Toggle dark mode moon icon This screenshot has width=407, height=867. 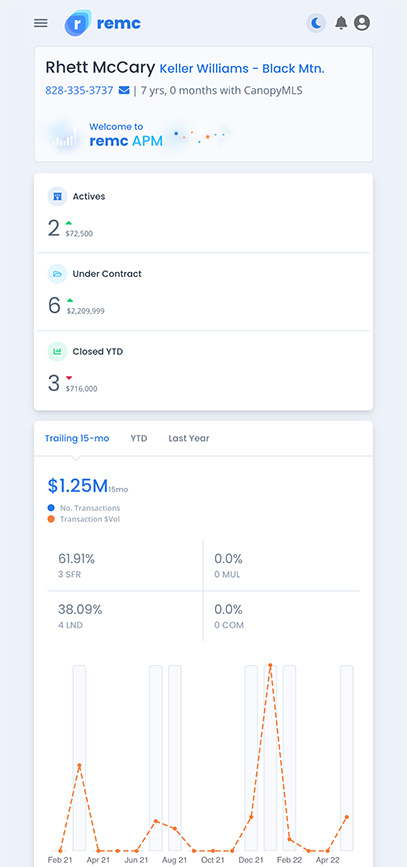pos(316,23)
